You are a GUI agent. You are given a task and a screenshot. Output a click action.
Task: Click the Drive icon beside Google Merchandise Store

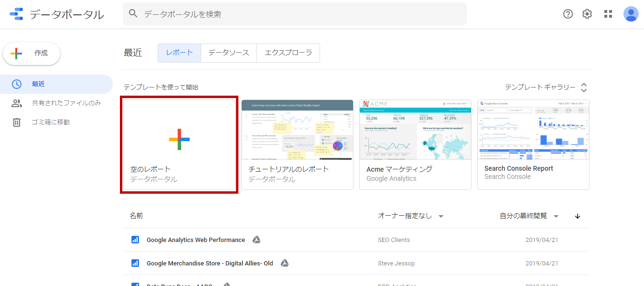click(284, 264)
